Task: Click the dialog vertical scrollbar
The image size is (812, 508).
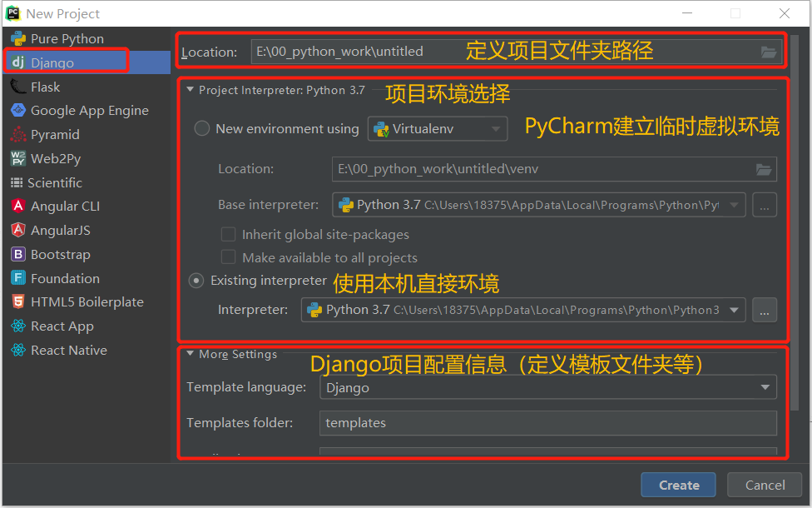Action: coord(795,223)
